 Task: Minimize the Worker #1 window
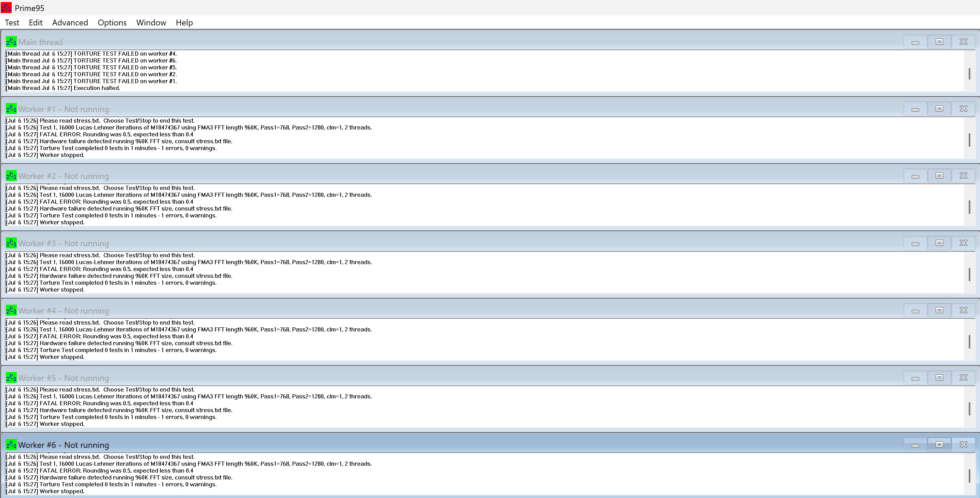[x=915, y=109]
